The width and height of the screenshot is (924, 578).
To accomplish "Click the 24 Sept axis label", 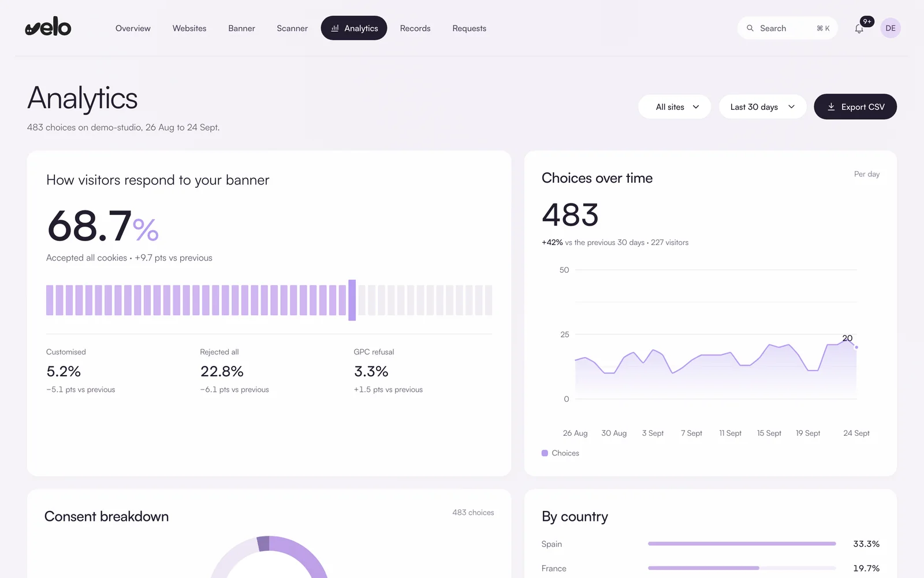I will pyautogui.click(x=856, y=433).
